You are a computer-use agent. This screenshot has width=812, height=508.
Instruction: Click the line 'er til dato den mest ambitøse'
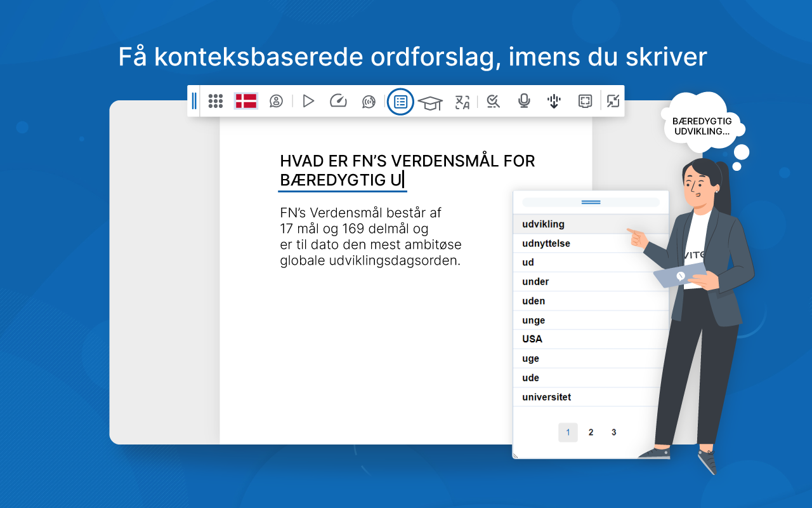(370, 244)
